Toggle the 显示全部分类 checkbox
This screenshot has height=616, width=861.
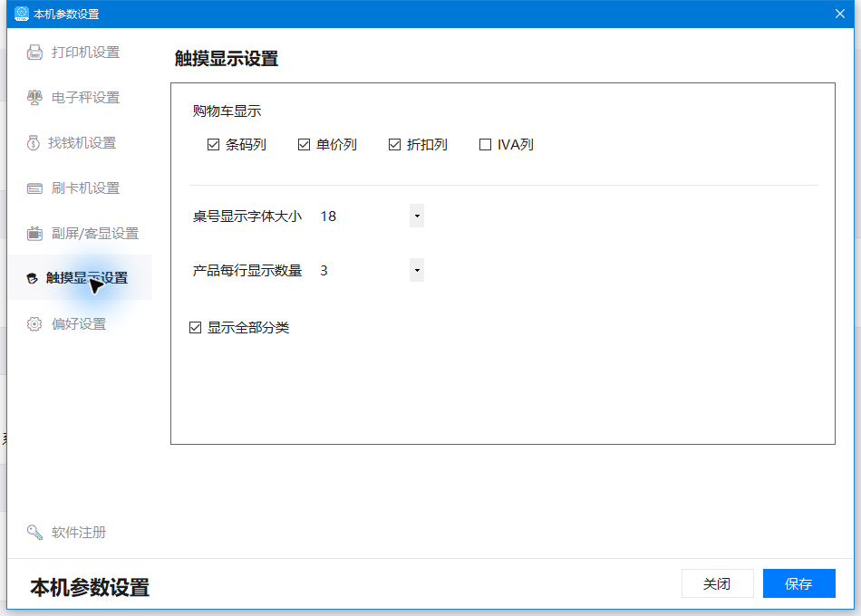[x=195, y=328]
